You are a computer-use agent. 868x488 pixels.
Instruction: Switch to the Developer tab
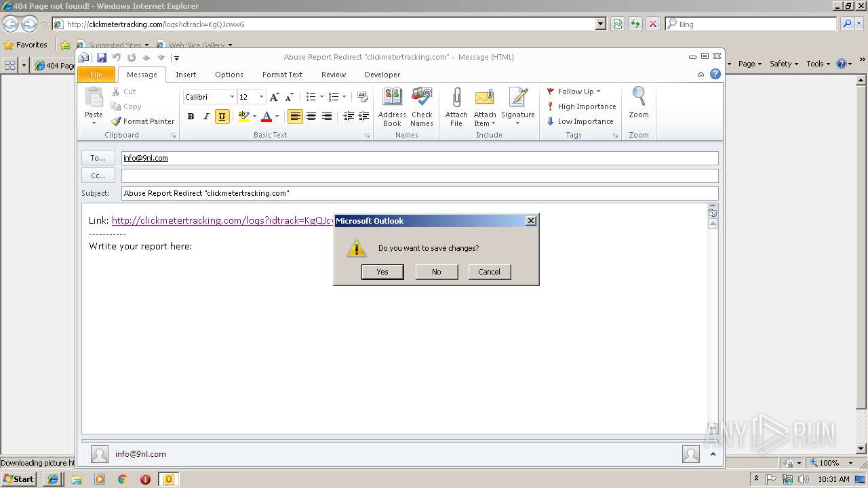pos(382,75)
